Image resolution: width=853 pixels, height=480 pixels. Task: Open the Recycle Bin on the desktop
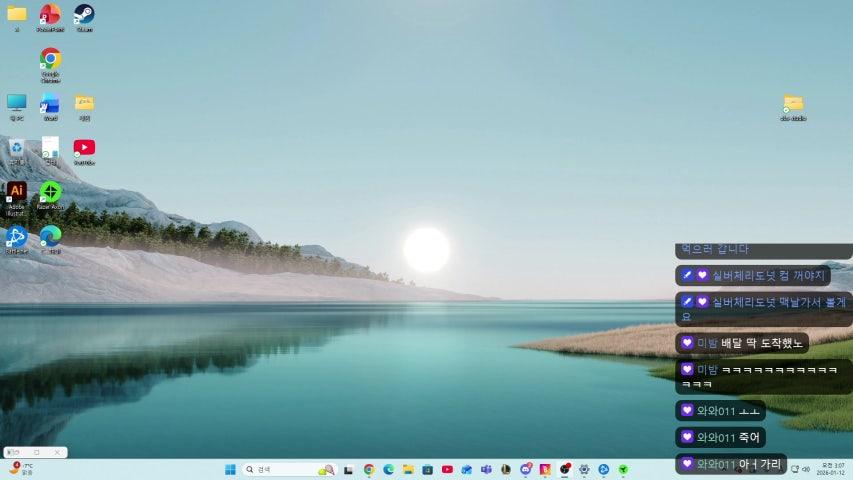click(x=16, y=148)
